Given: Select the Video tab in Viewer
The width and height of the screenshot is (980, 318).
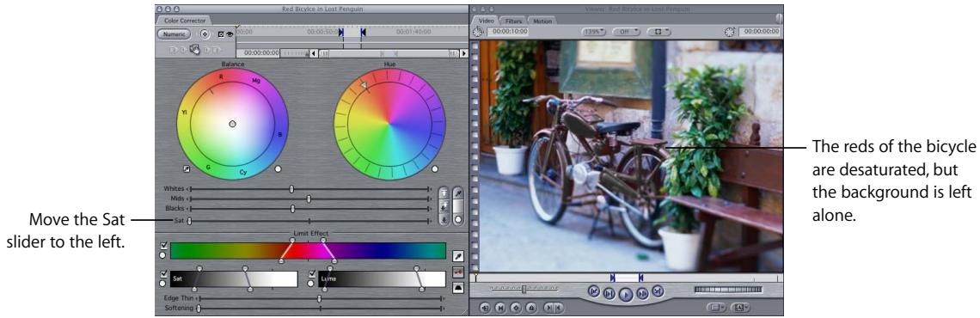Looking at the screenshot, I should tap(487, 21).
